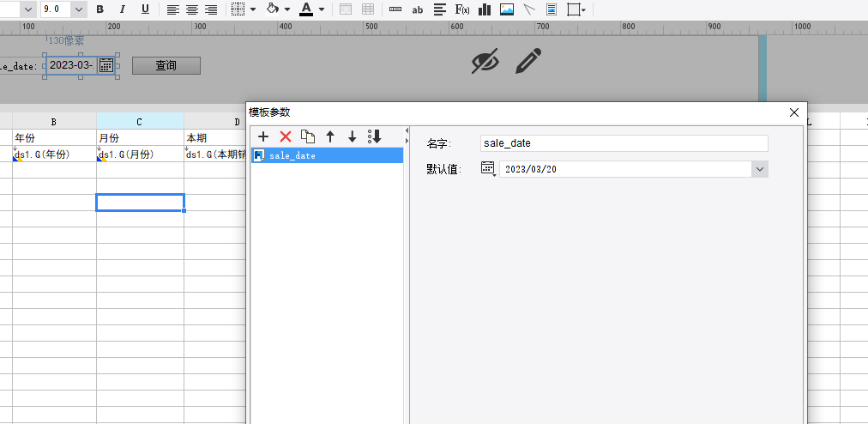Toggle bold formatting in toolbar

(99, 9)
